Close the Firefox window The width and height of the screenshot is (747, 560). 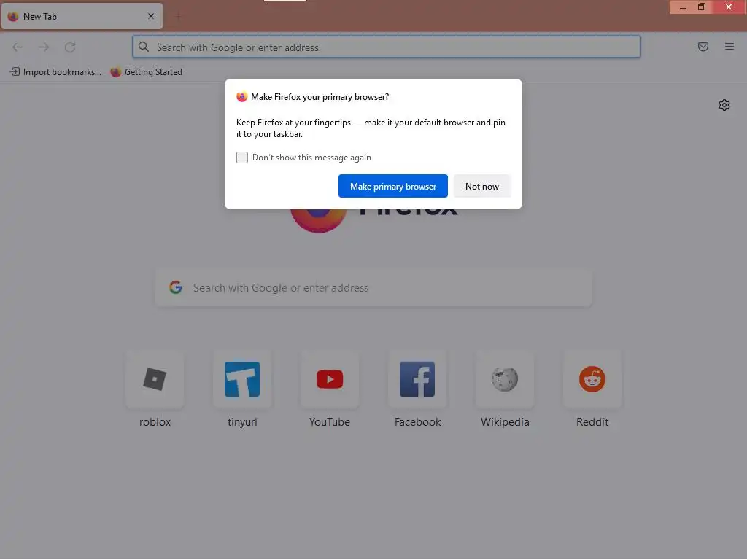coord(729,7)
